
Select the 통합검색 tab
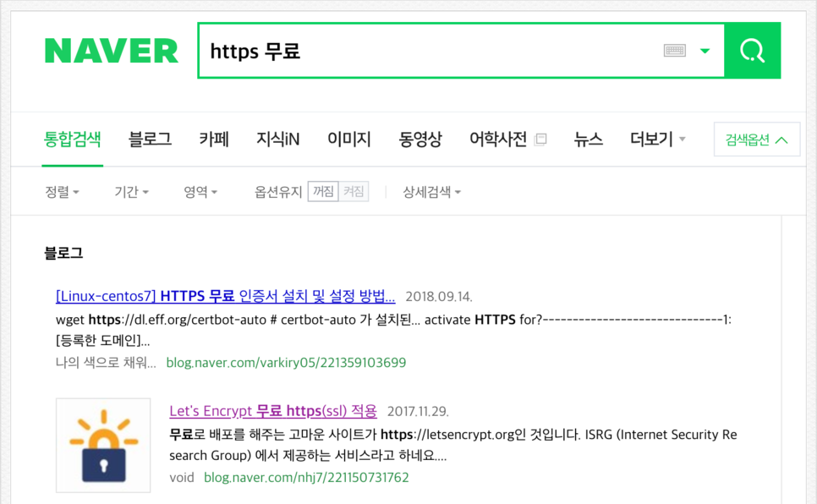73,140
